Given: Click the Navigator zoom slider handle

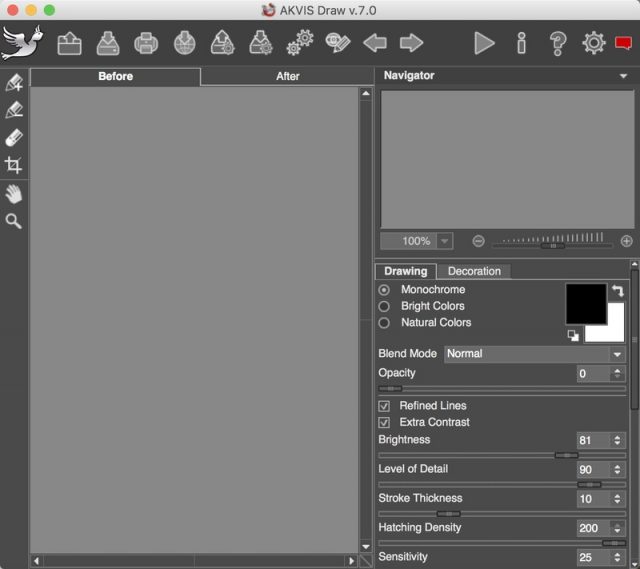Looking at the screenshot, I should click(x=553, y=246).
